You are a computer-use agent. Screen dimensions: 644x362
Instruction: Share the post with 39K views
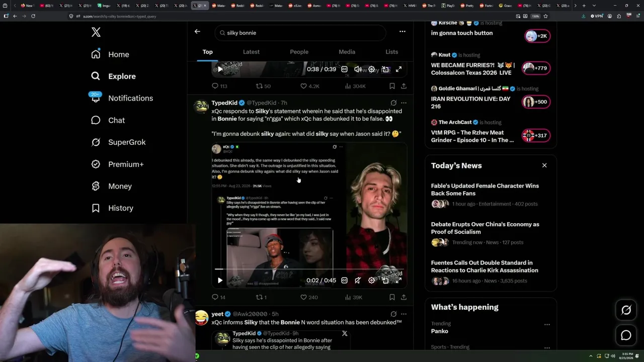pos(404,297)
